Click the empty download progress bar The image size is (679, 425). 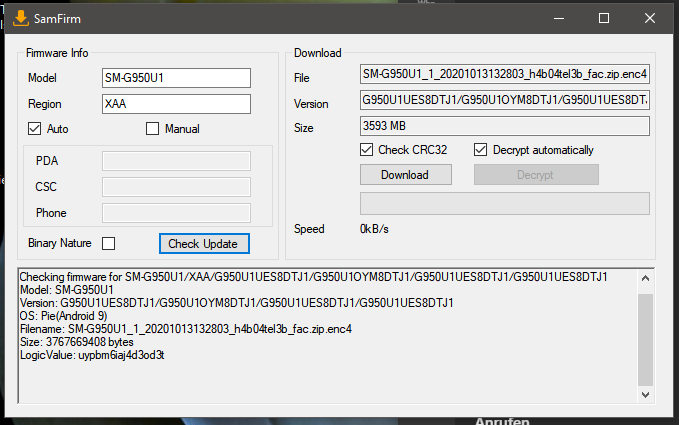click(505, 204)
